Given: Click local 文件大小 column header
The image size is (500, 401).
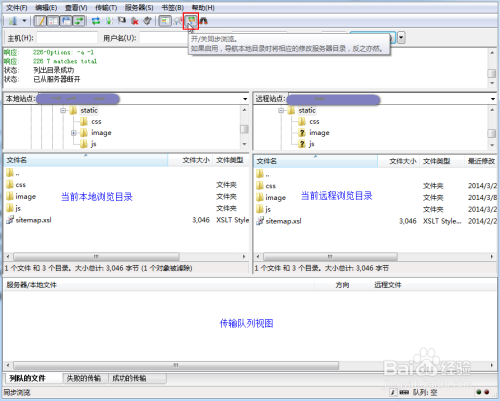Looking at the screenshot, I should pyautogui.click(x=190, y=160).
